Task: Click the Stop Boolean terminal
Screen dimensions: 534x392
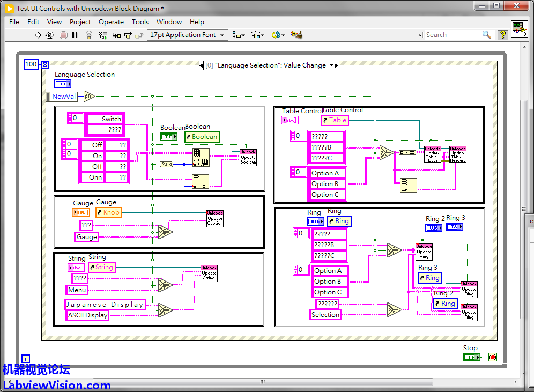Action: [x=471, y=357]
